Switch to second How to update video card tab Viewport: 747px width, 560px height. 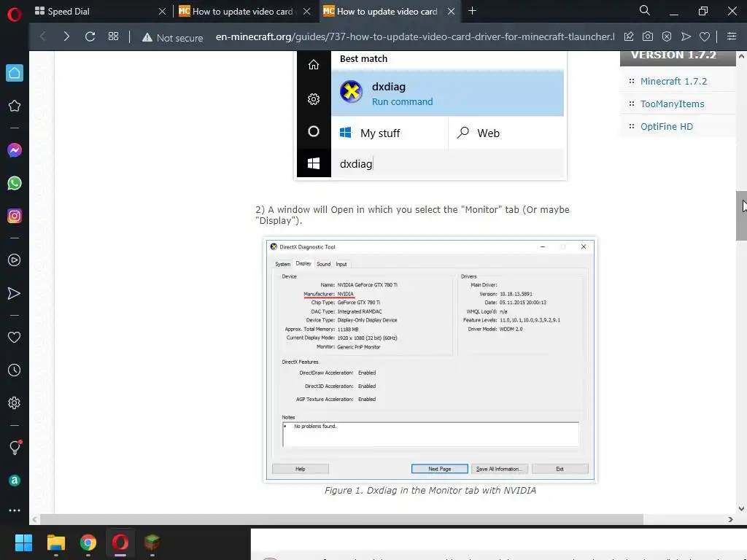(244, 12)
